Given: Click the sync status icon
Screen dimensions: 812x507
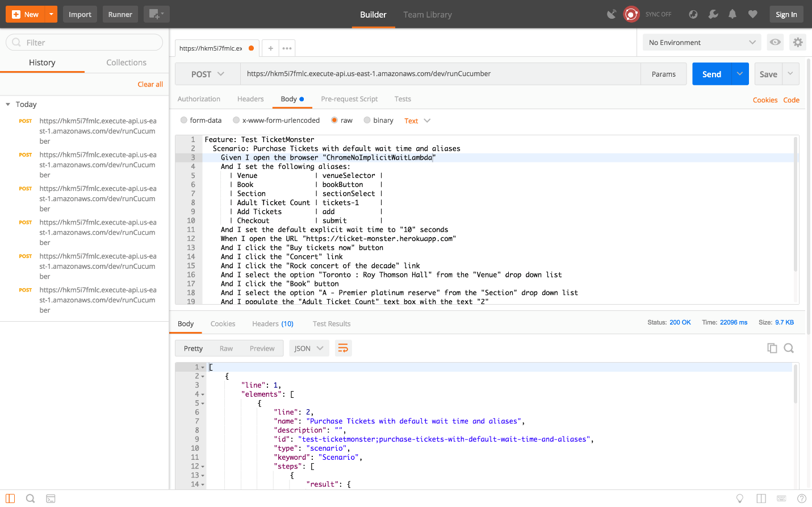Looking at the screenshot, I should (x=631, y=14).
